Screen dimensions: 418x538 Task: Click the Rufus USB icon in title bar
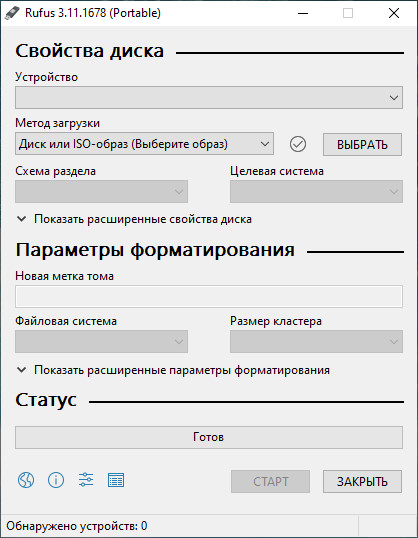(12, 13)
